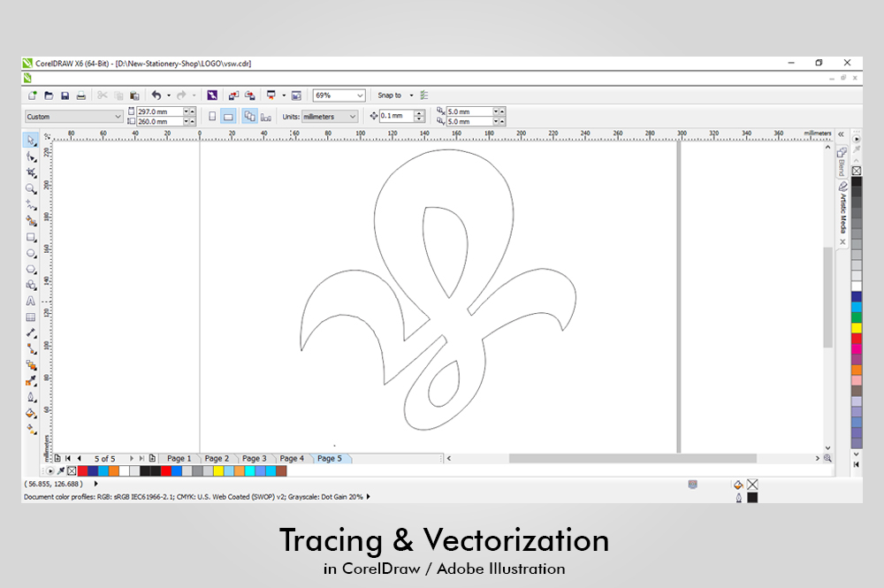Open the Page 1 tab
Image resolution: width=884 pixels, height=588 pixels.
pos(179,459)
